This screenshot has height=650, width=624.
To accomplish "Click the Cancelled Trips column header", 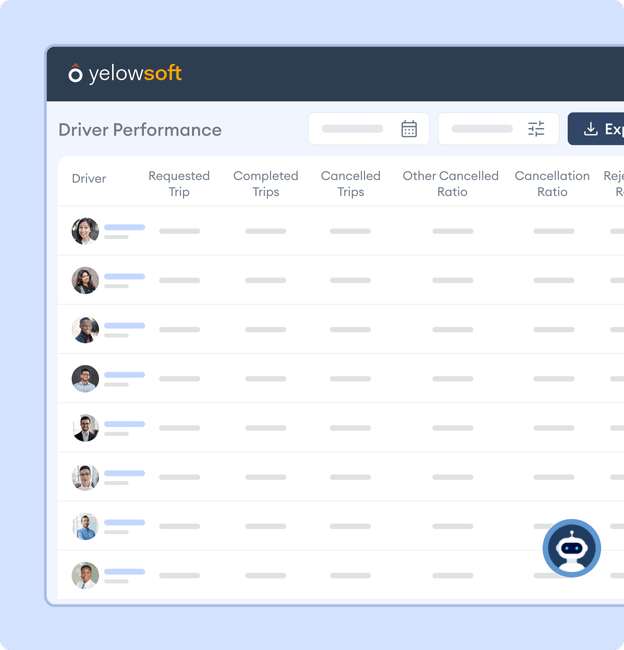I will pos(350,184).
